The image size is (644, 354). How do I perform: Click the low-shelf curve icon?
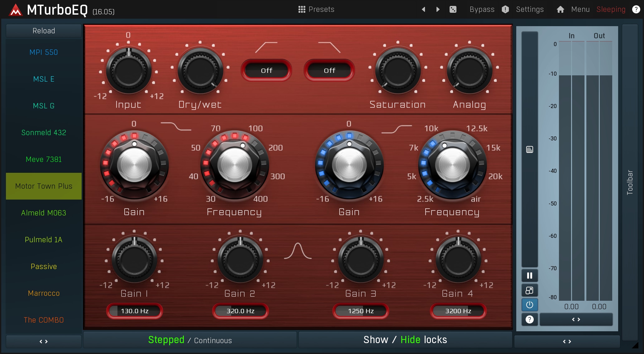[176, 126]
